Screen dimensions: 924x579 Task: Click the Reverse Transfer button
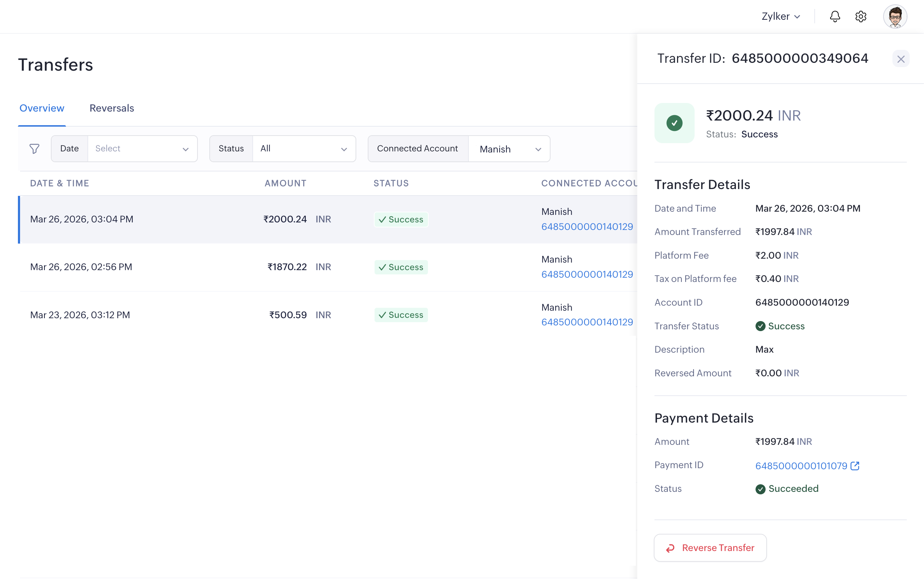coord(710,547)
